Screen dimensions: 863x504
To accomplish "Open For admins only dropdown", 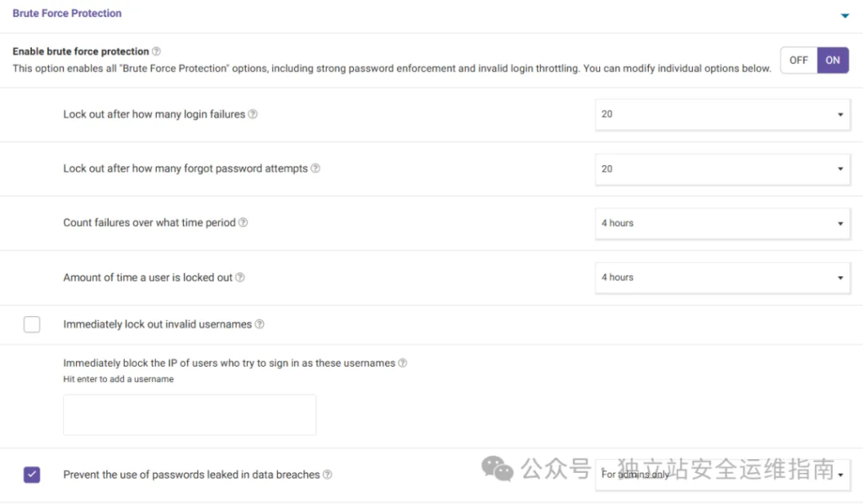I will (x=722, y=475).
